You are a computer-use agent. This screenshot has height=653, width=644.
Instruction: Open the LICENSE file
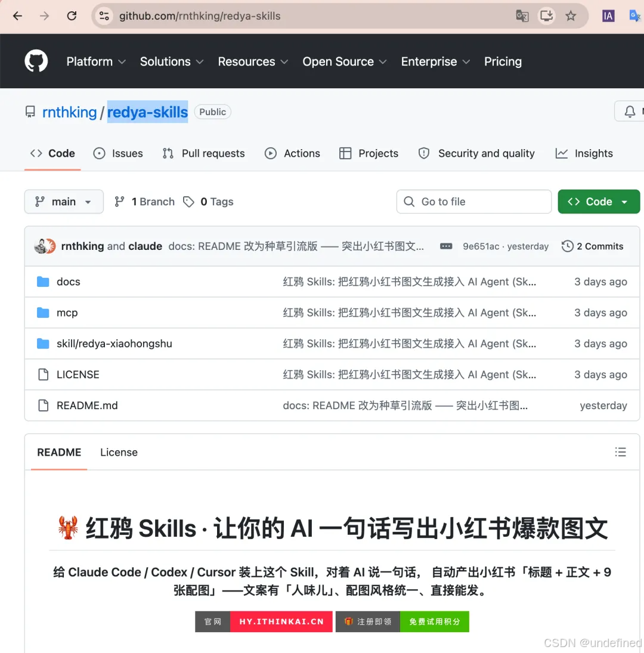[78, 375]
